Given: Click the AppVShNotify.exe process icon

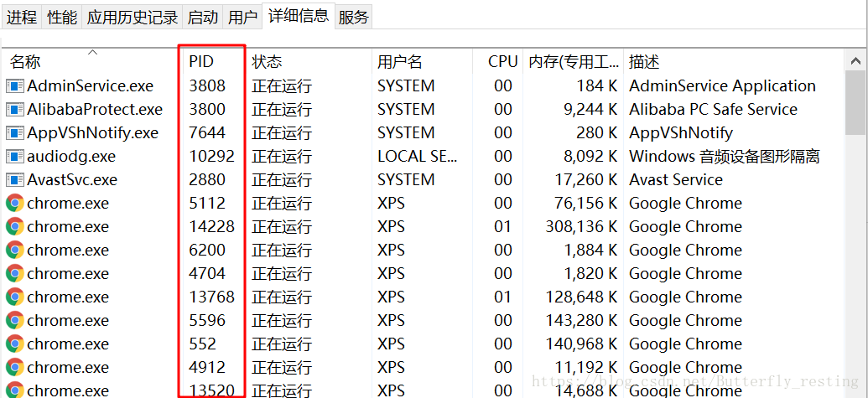Looking at the screenshot, I should coord(15,133).
